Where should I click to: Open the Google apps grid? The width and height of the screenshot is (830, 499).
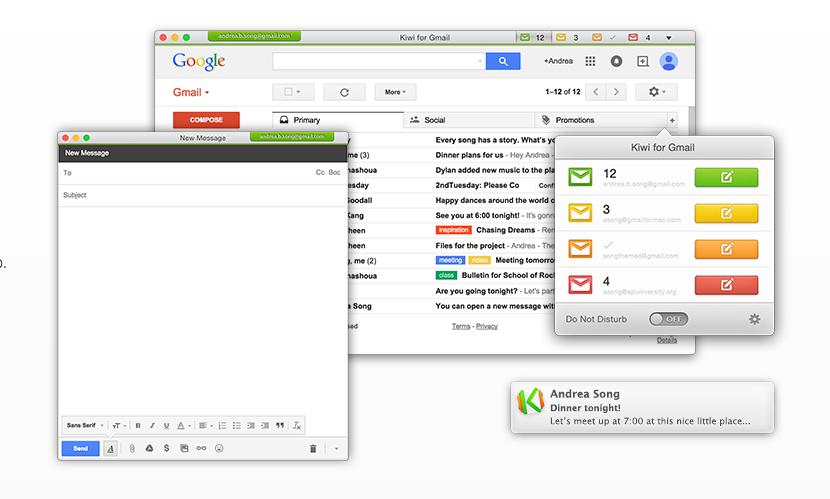pos(590,61)
